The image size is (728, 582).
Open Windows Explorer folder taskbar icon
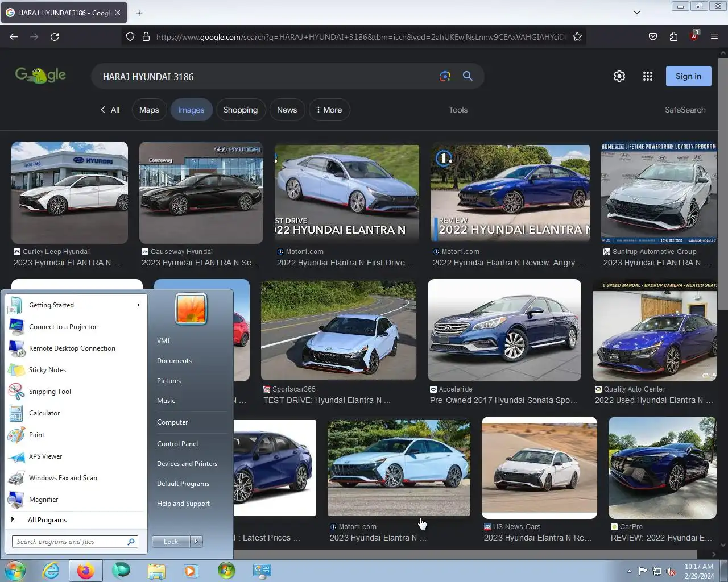point(156,571)
